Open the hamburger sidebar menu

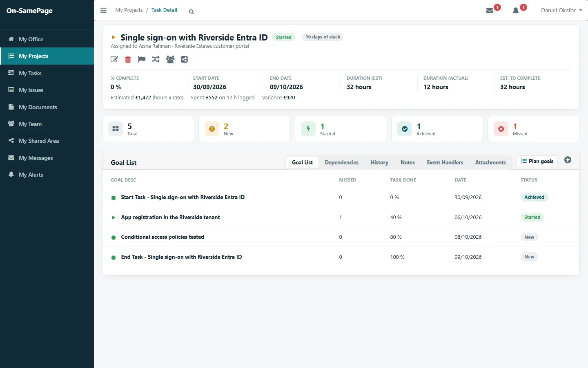[x=103, y=10]
